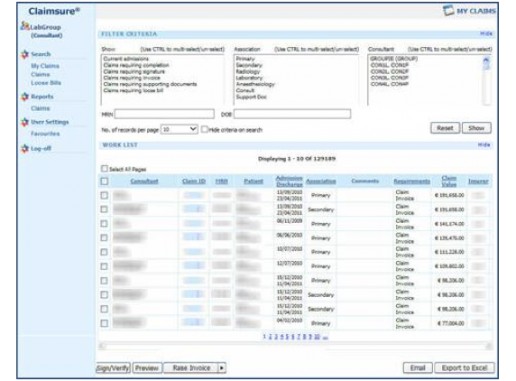Tick Hide criteria on search checkbox
This screenshot has width=516, height=381.
204,129
